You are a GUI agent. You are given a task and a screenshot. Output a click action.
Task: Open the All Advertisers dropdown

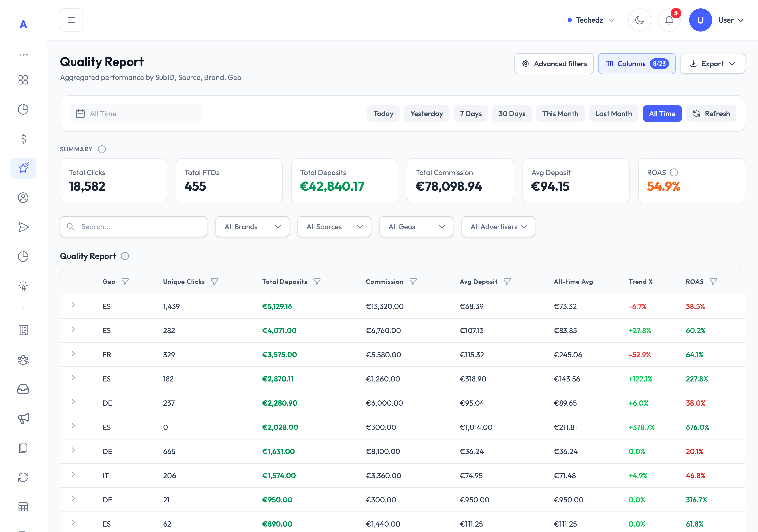pos(498,227)
